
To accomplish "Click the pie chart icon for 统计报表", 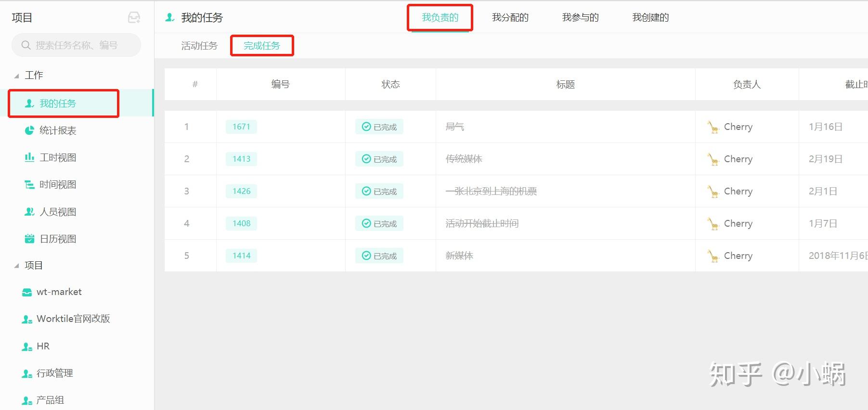I will 29,130.
